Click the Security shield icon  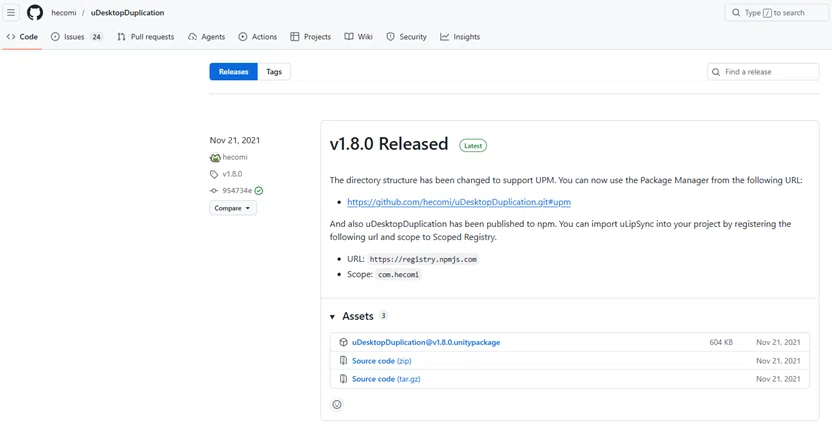pos(391,37)
